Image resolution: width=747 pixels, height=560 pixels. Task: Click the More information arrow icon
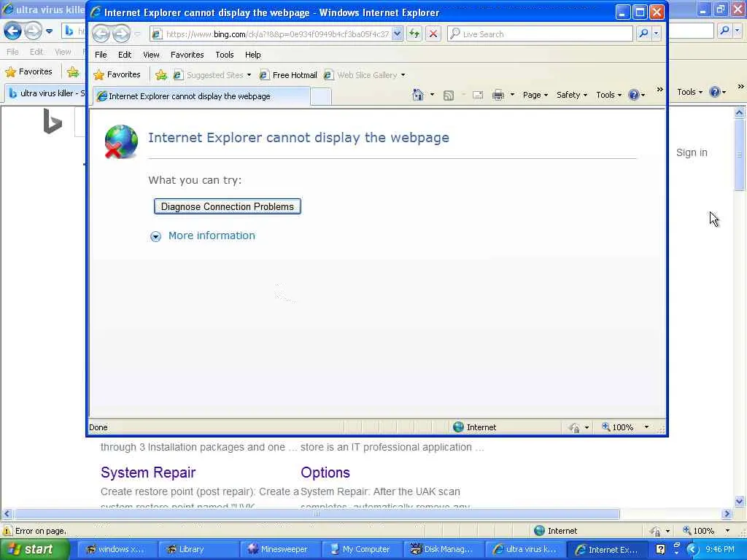tap(155, 237)
